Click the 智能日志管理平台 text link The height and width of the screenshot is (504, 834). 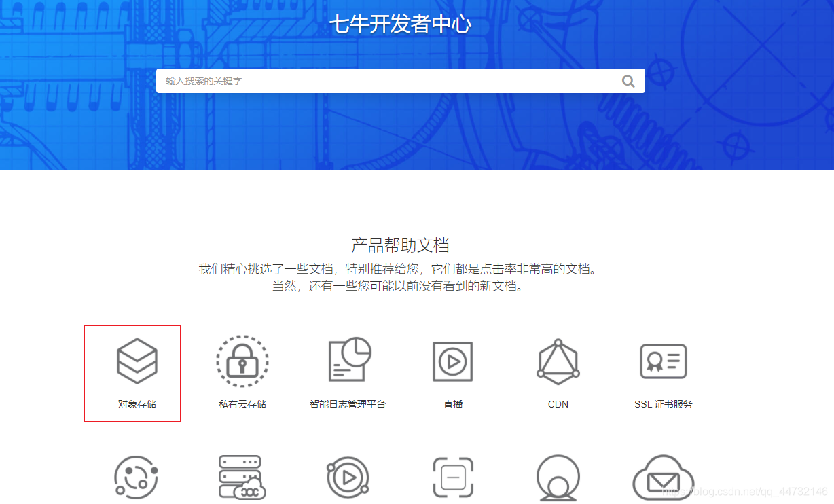pyautogui.click(x=348, y=404)
